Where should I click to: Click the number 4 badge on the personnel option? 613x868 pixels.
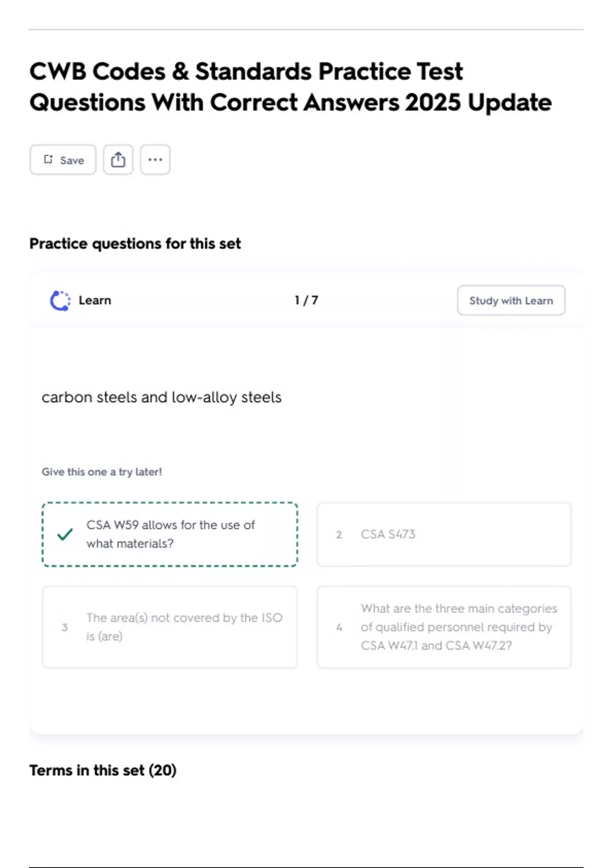[339, 627]
